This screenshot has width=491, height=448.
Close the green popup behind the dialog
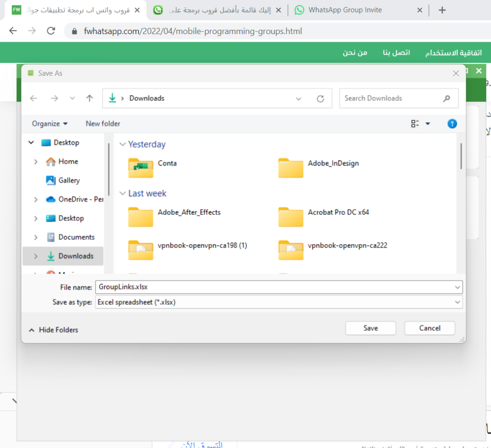[479, 71]
